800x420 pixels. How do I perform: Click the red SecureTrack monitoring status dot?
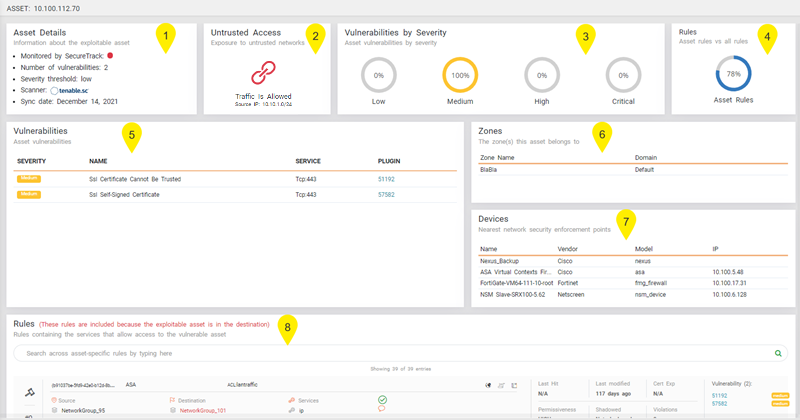click(109, 56)
